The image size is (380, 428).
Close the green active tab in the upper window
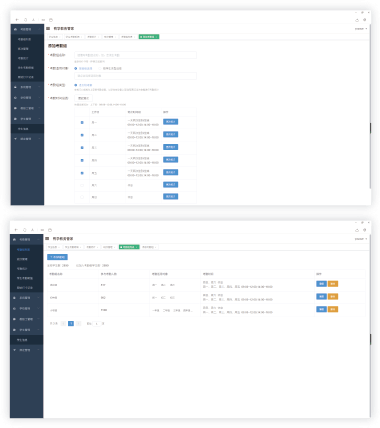[157, 37]
